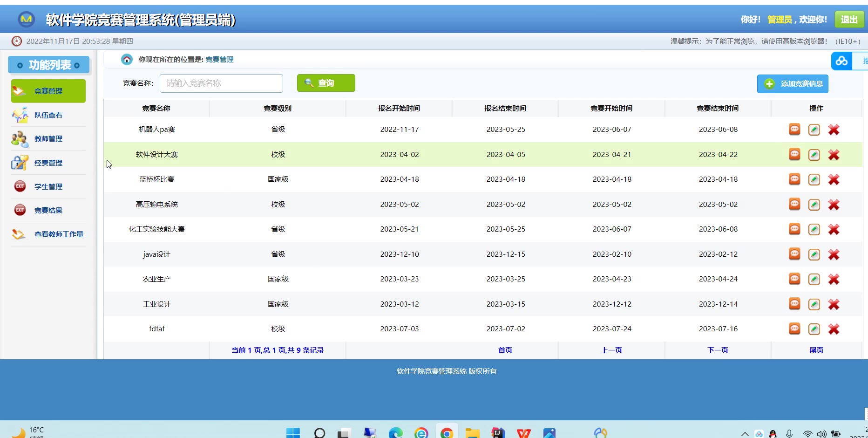Edit the 化工实验技能大赛 entry
The width and height of the screenshot is (868, 438).
coord(814,229)
